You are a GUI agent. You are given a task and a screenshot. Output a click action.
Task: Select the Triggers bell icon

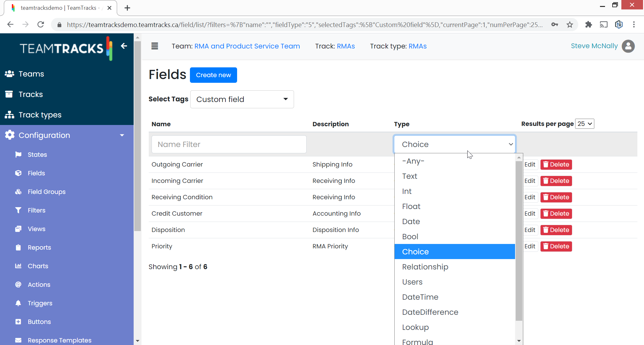point(18,303)
